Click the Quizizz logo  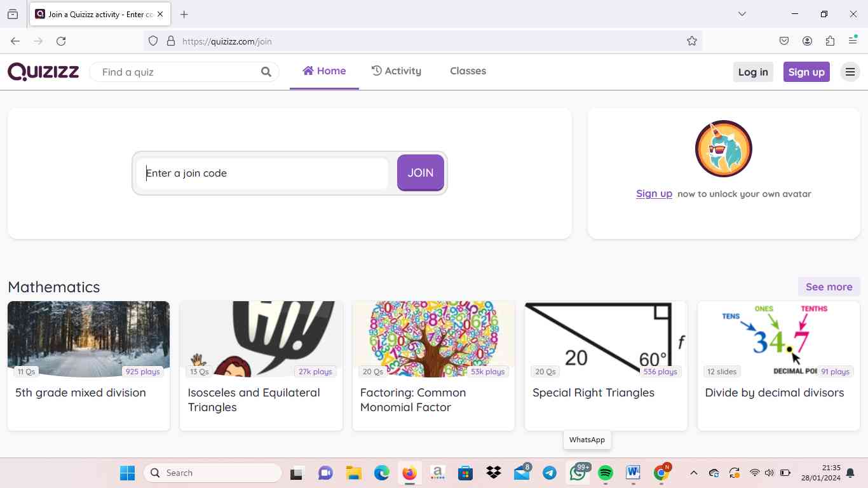click(43, 72)
